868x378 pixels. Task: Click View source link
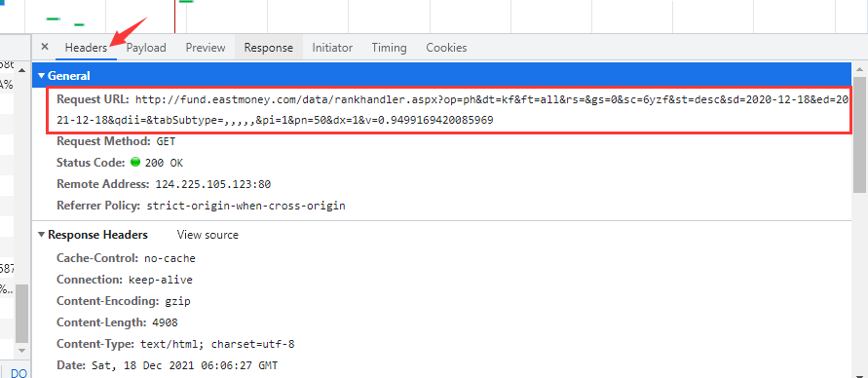[208, 235]
